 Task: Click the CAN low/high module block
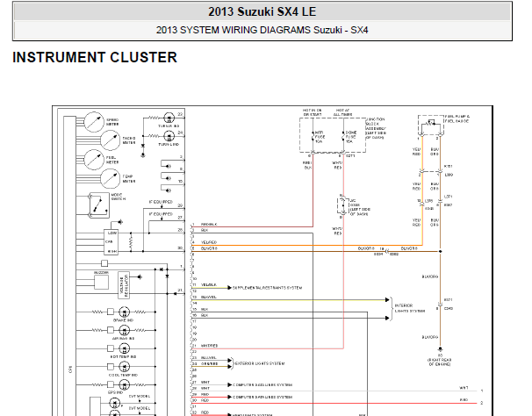click(111, 242)
